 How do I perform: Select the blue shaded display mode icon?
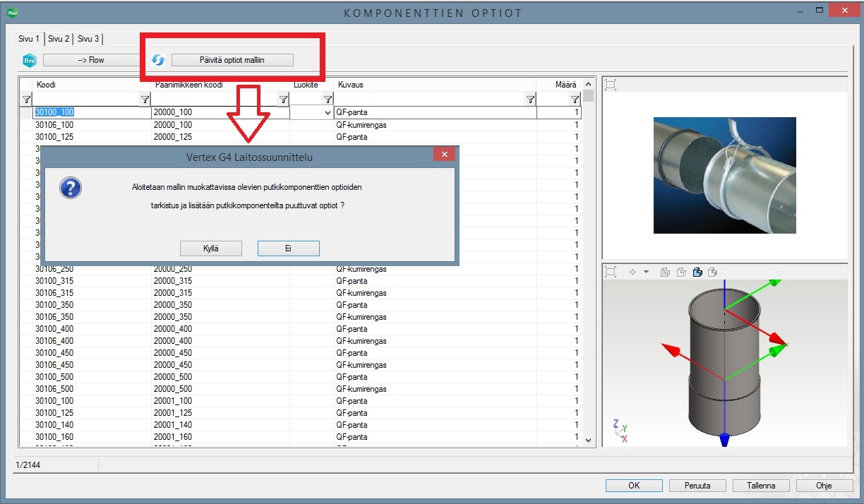(x=697, y=272)
